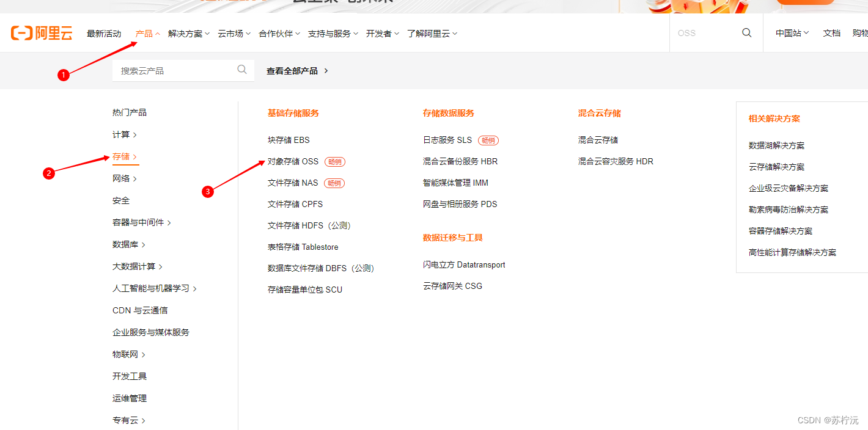Expand the 容器与中间件 category

pyautogui.click(x=142, y=222)
